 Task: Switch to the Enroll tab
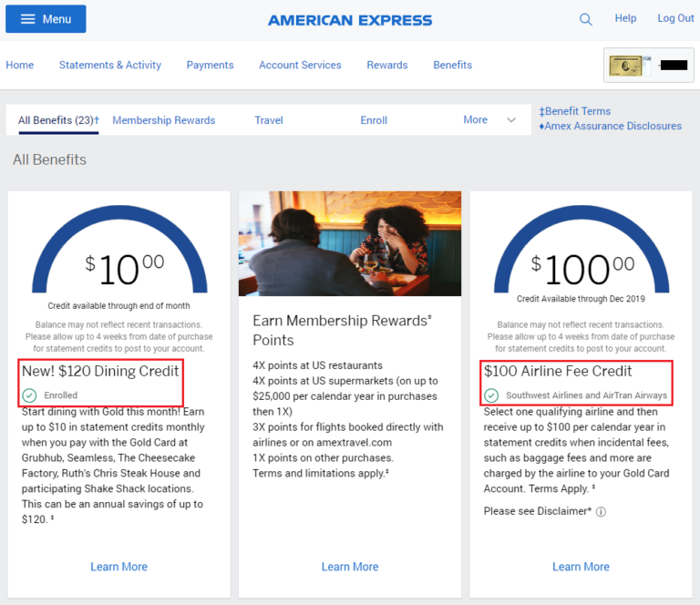pos(374,120)
